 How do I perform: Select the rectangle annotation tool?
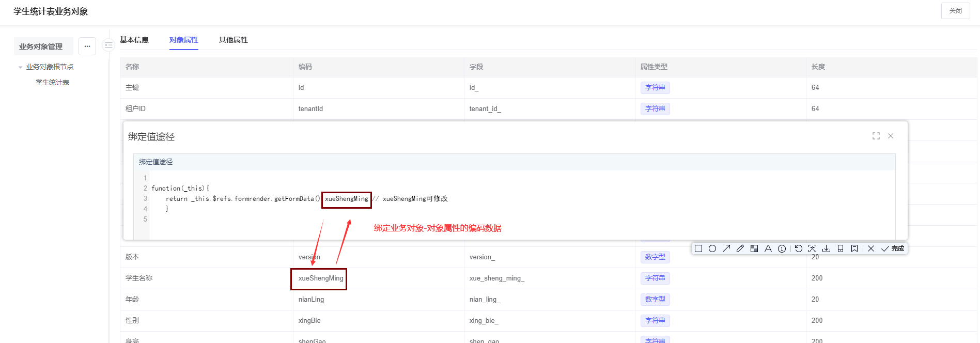point(698,248)
